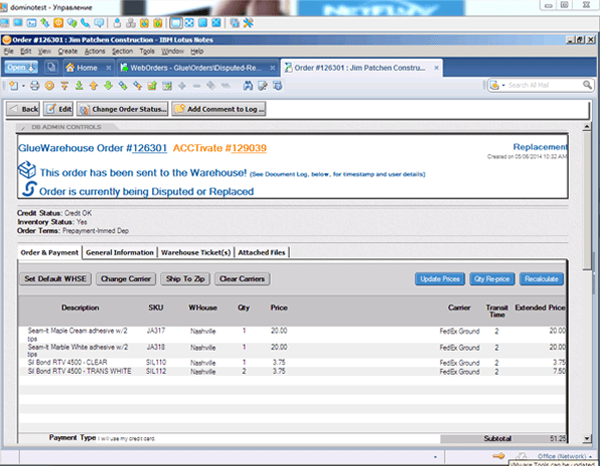600x466 pixels.
Task: Close the Order #126301 tab
Action: (436, 68)
